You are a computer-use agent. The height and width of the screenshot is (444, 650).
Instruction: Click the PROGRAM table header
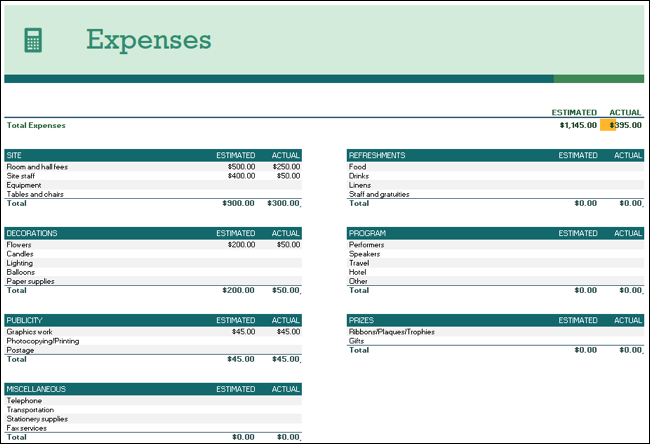click(495, 233)
